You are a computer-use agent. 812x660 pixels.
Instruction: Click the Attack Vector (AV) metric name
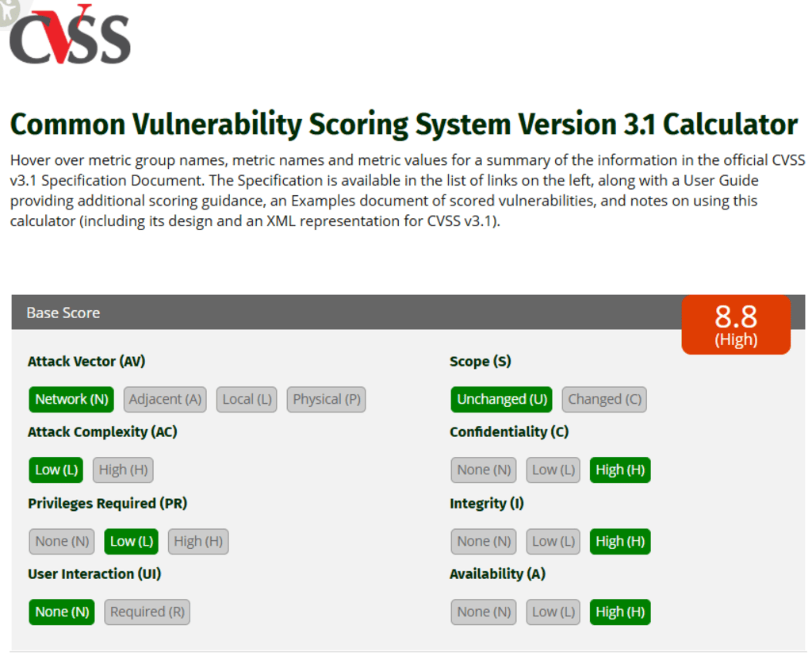(x=86, y=361)
